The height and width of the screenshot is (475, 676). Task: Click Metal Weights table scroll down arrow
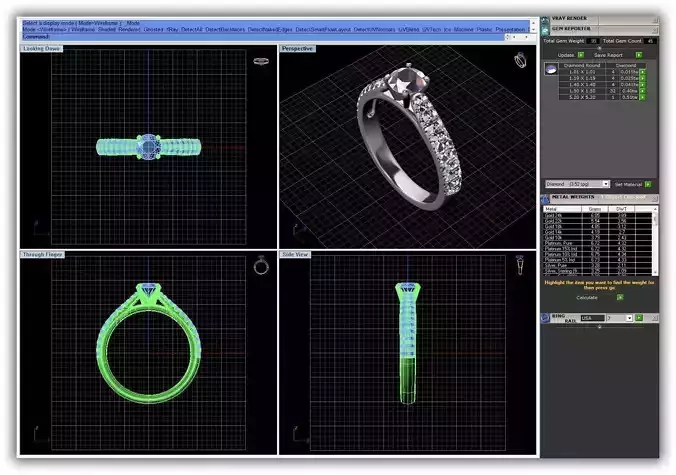point(655,272)
